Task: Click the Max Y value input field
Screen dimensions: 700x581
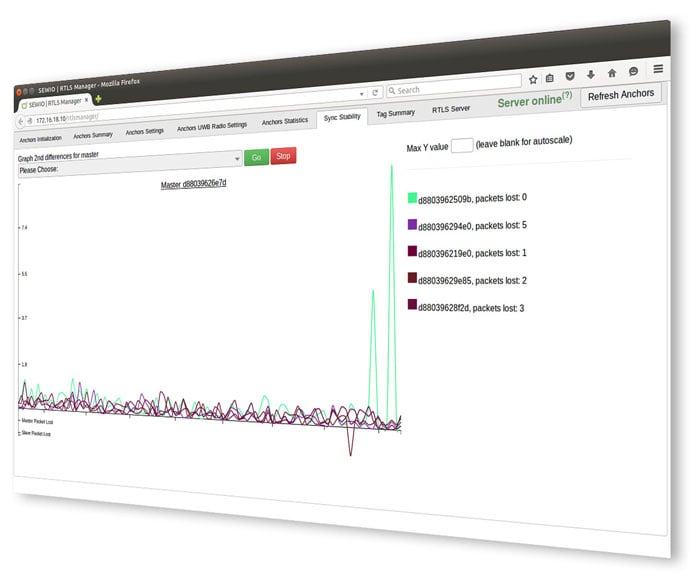Action: [x=462, y=145]
